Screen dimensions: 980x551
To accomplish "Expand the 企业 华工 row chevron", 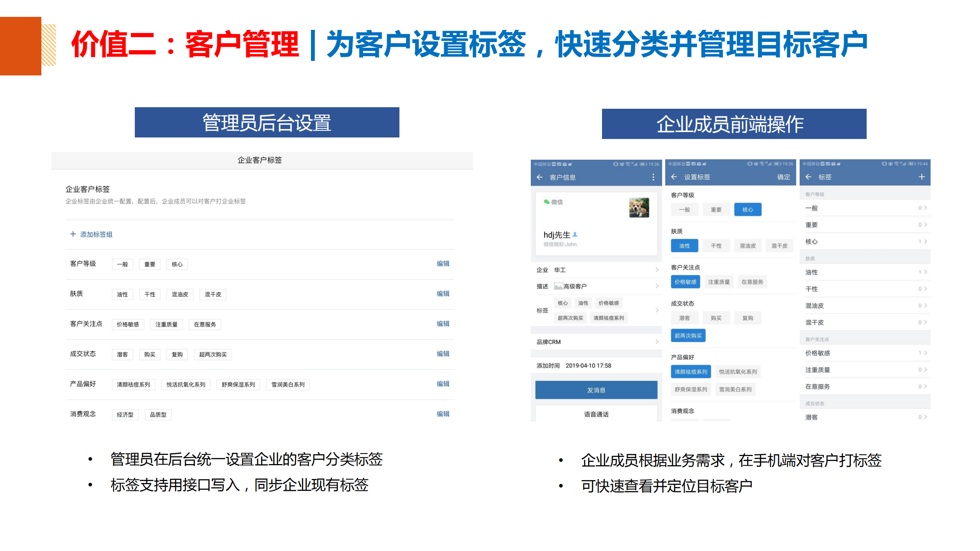I will click(656, 269).
